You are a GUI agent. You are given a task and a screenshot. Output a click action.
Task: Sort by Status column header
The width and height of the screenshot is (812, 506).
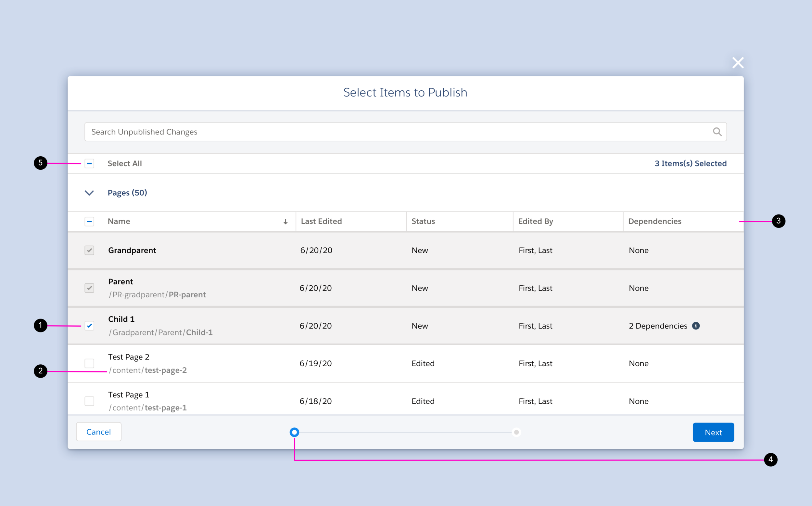(423, 221)
